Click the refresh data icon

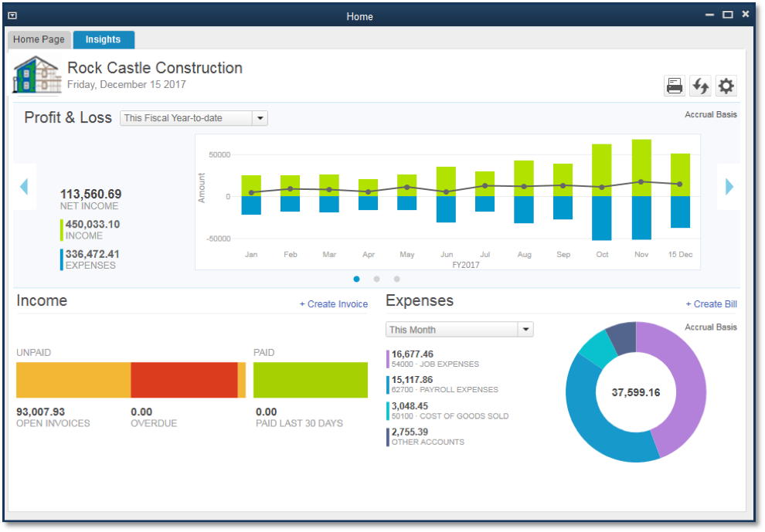coord(700,86)
